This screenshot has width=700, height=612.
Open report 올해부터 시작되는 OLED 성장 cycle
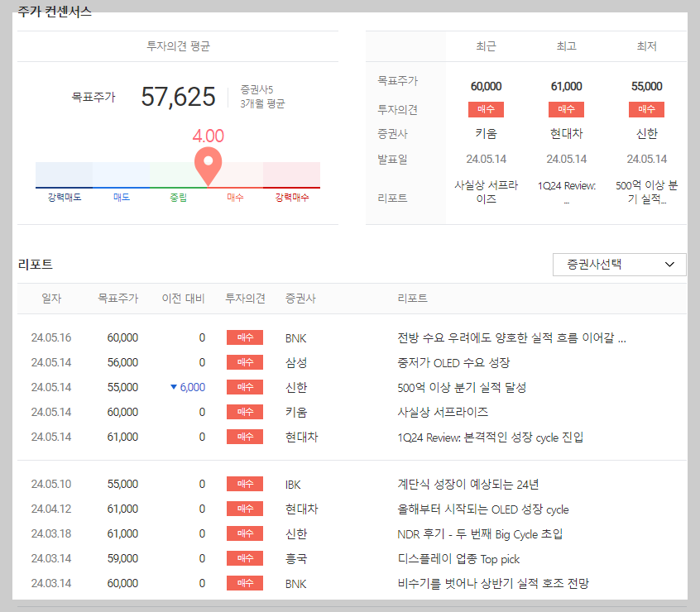(483, 509)
